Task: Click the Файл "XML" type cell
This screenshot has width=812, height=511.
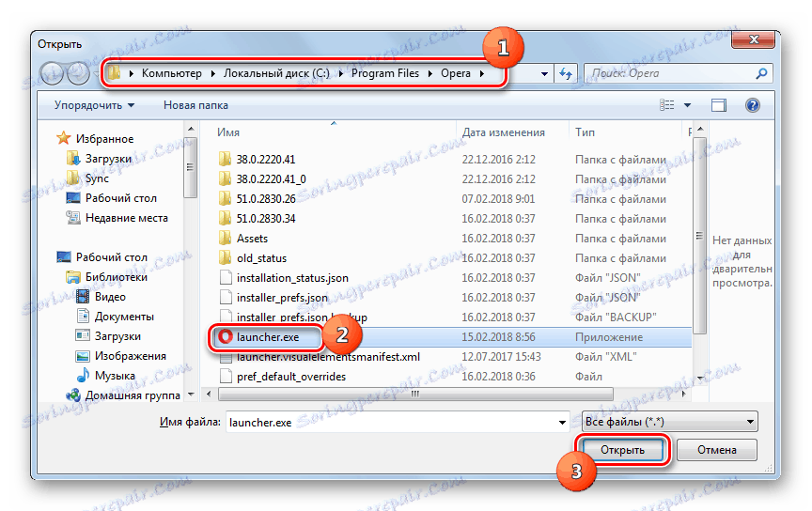Action: 606,357
